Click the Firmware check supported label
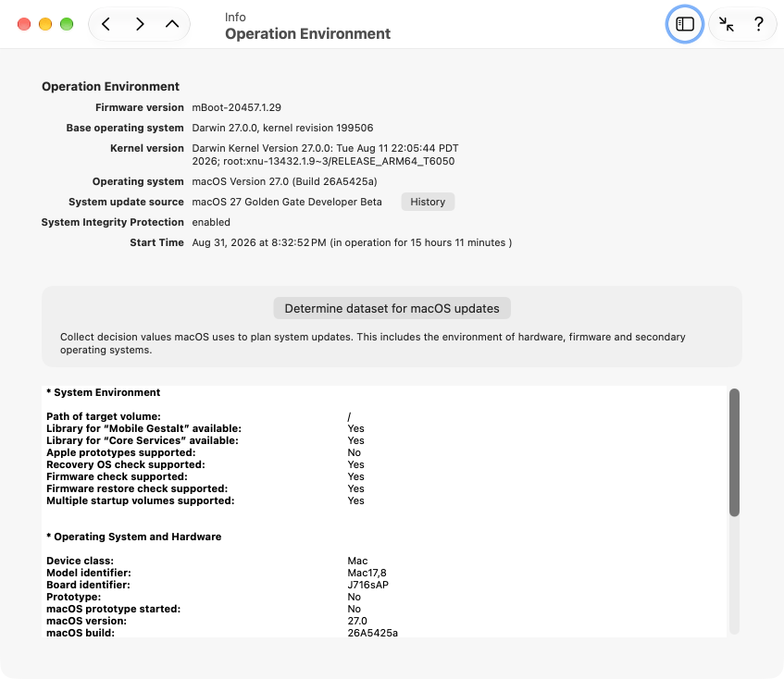Viewport: 784px width, 679px height. click(x=117, y=476)
